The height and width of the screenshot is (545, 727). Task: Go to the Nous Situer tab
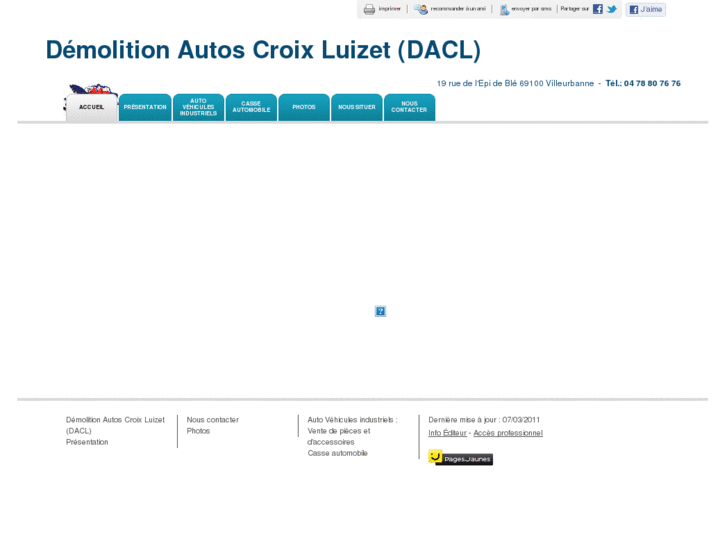pos(357,107)
